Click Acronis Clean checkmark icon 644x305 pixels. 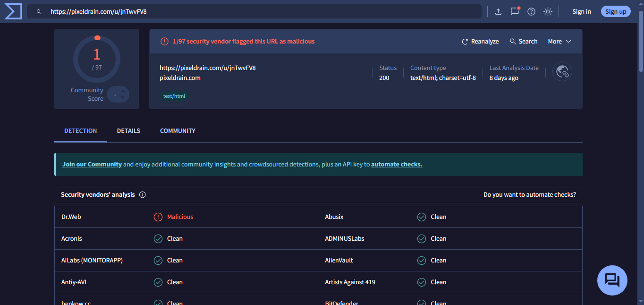coord(158,239)
